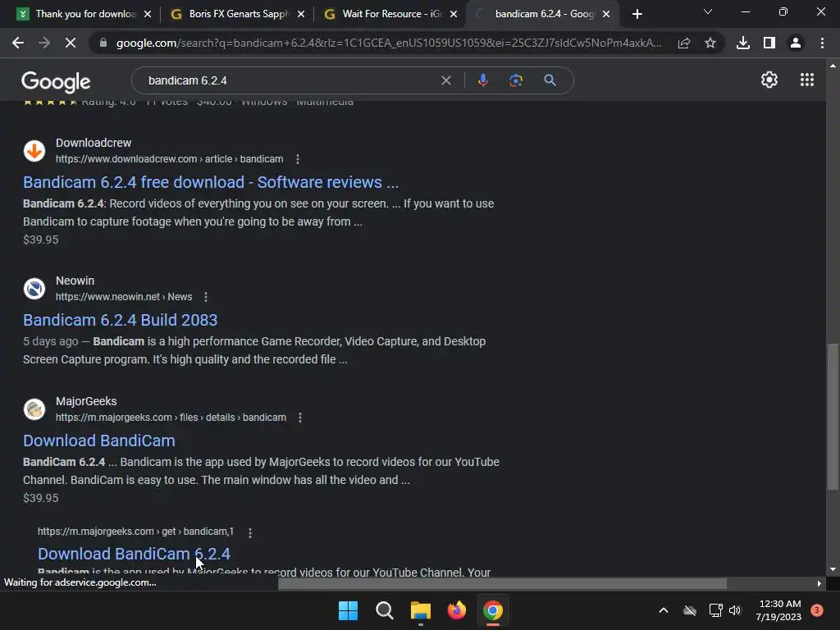
Task: Close the Boris FX Genarts tab
Action: click(x=301, y=15)
